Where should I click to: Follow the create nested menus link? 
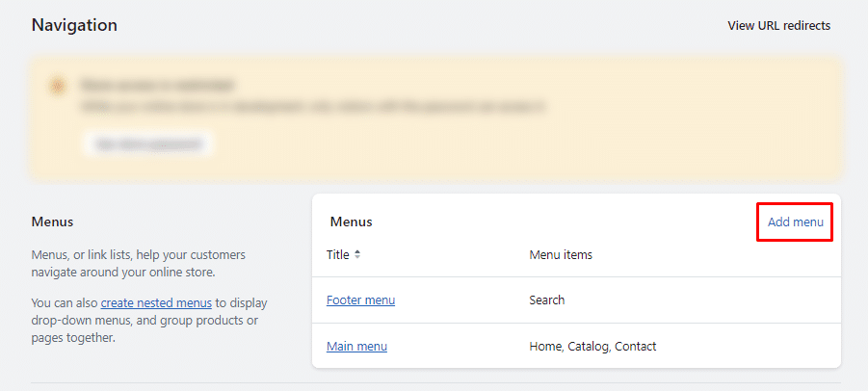coord(156,303)
